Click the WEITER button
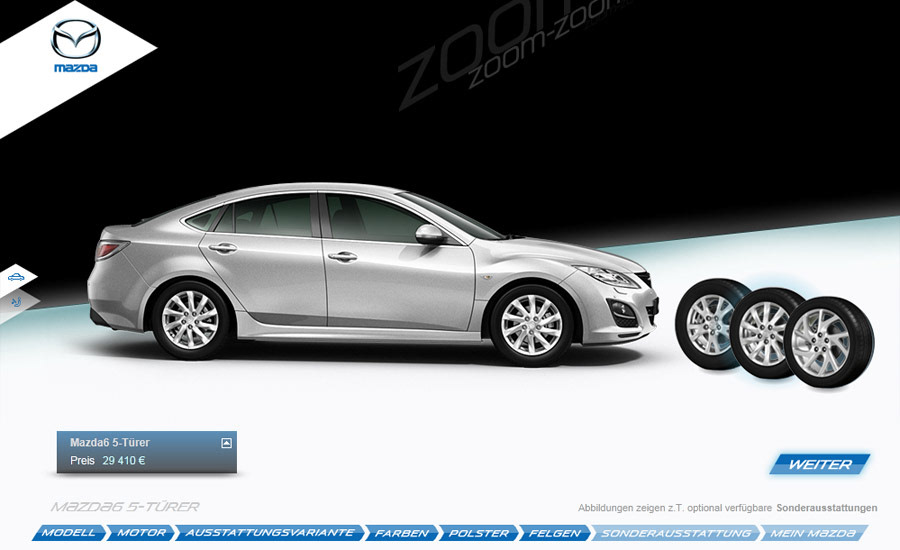900x550 pixels. click(x=820, y=464)
